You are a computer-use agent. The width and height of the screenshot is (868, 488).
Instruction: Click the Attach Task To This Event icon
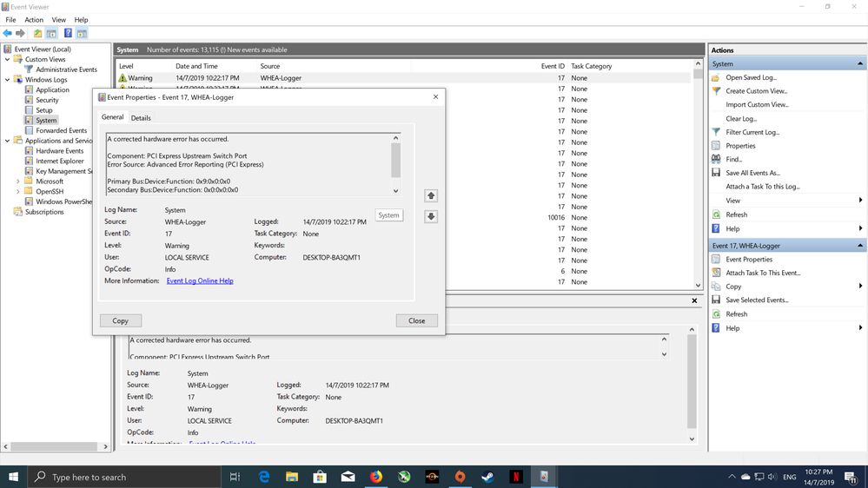pos(716,273)
